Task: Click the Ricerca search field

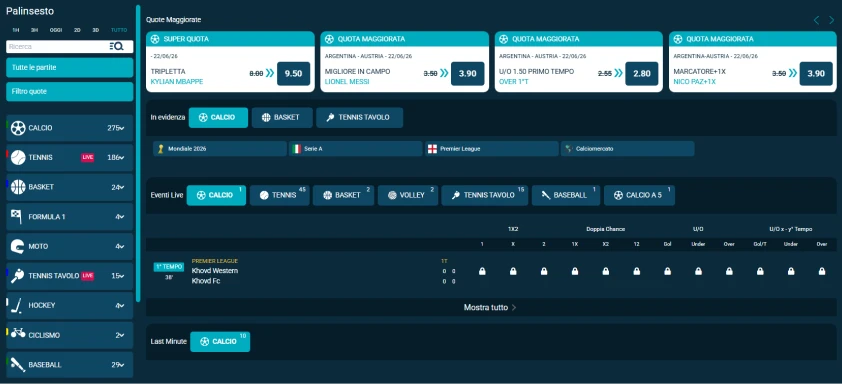Action: (x=58, y=47)
